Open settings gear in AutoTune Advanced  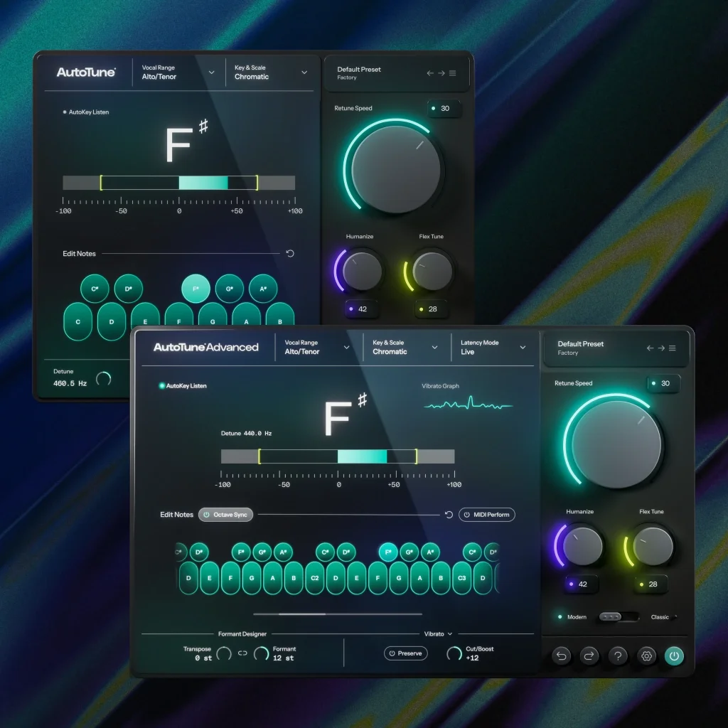[647, 655]
